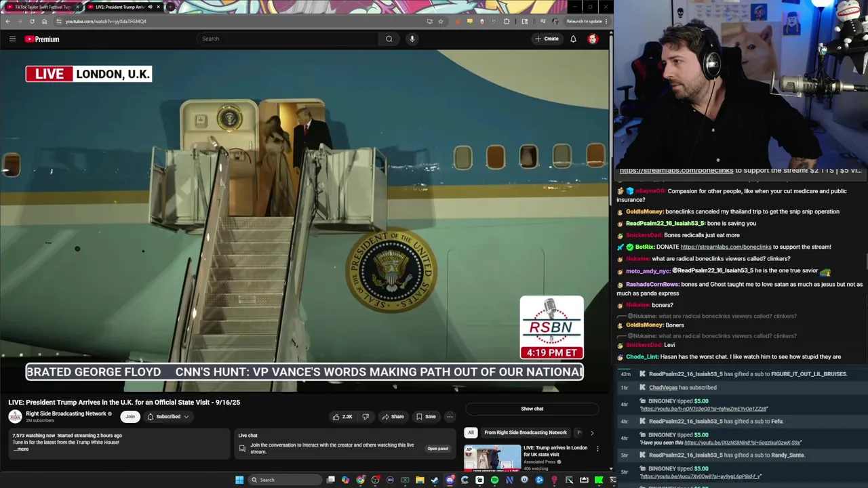Open AP Trump arrives in London thumbnail
The image size is (868, 488).
coord(492,457)
